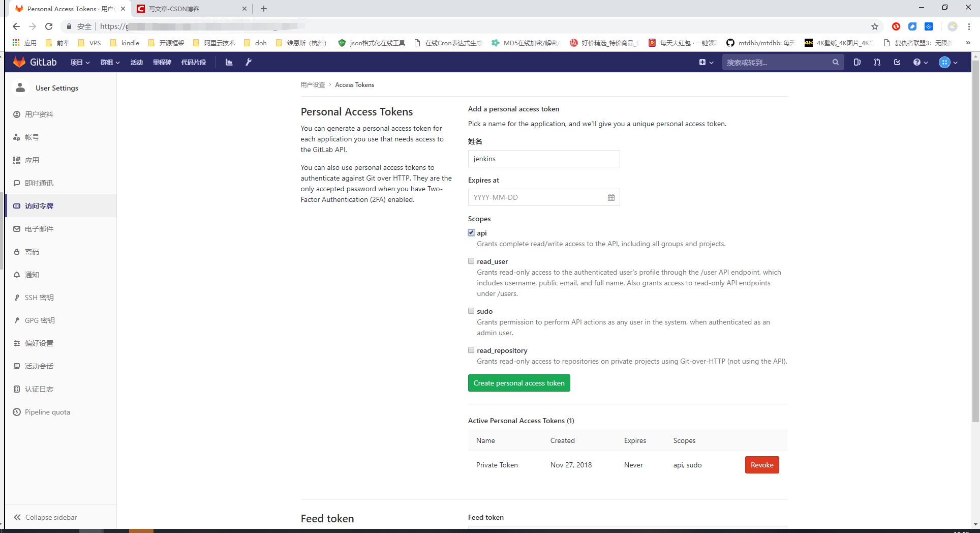Enable the read_user scope
This screenshot has width=980, height=533.
click(471, 260)
